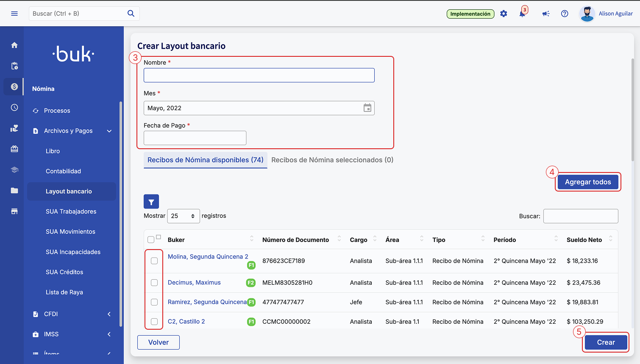The height and width of the screenshot is (364, 640).
Task: Open the hamburger menu icon
Action: [x=14, y=14]
